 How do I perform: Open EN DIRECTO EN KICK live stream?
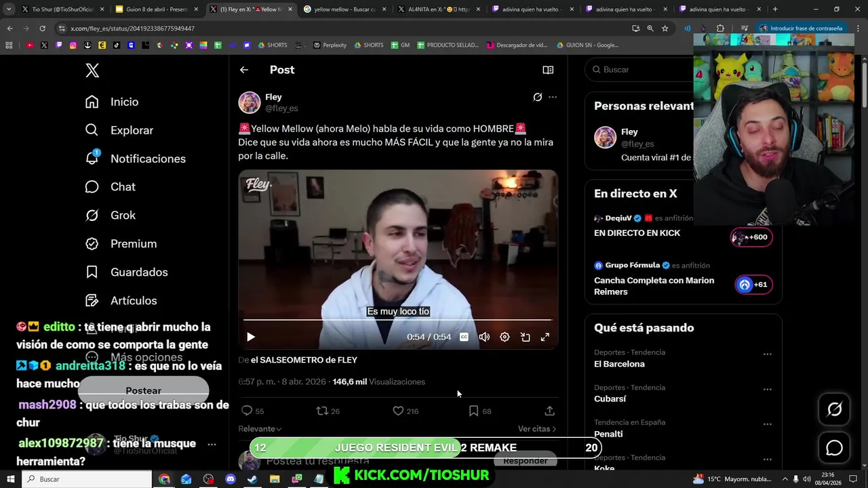[x=637, y=233]
